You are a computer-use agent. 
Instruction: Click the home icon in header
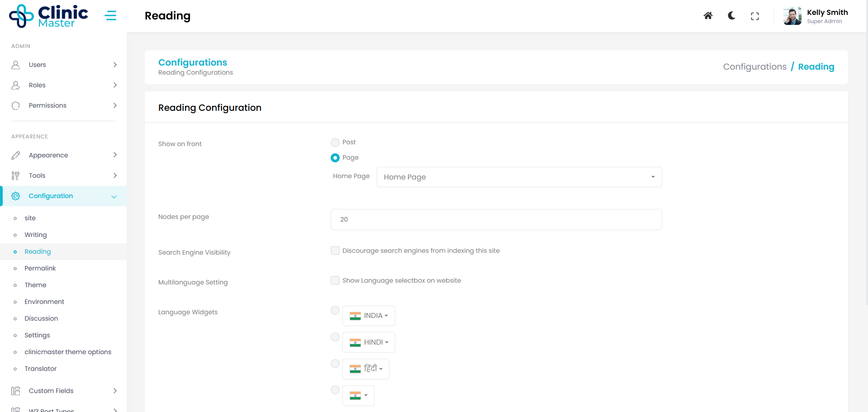tap(708, 16)
